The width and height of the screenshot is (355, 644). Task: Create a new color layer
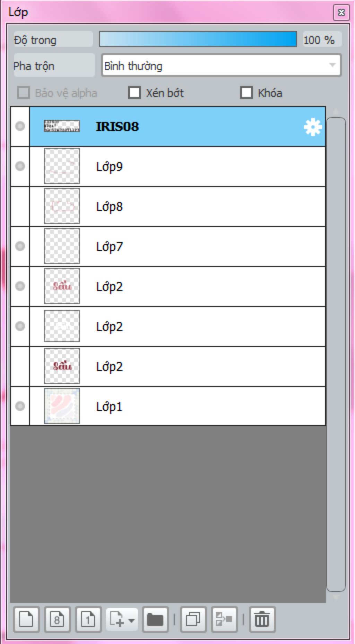point(26,619)
